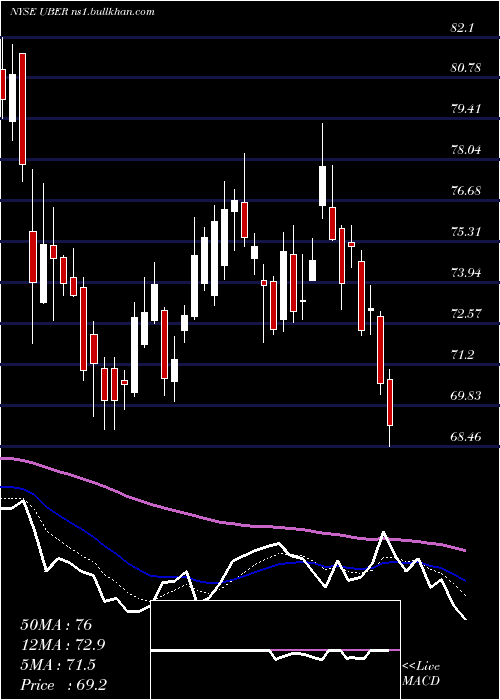Click the 12MA : 72.9 readout
This screenshot has width=500, height=700.
tap(63, 645)
